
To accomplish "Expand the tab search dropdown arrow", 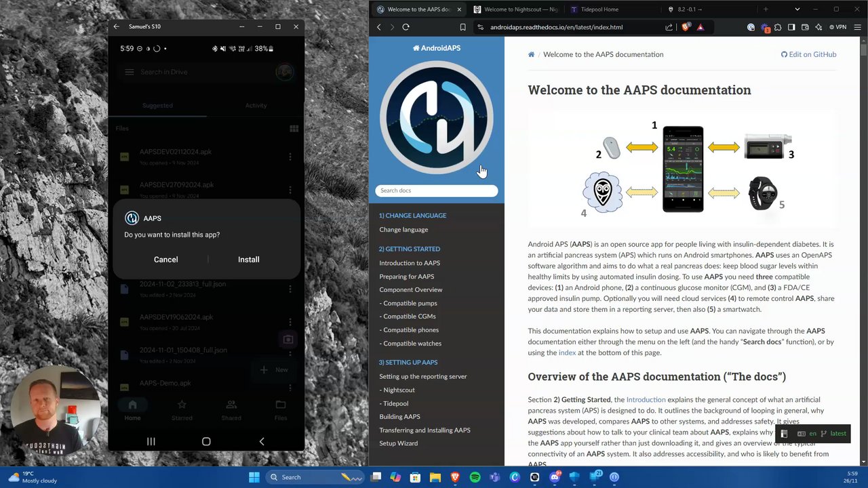I will [797, 9].
